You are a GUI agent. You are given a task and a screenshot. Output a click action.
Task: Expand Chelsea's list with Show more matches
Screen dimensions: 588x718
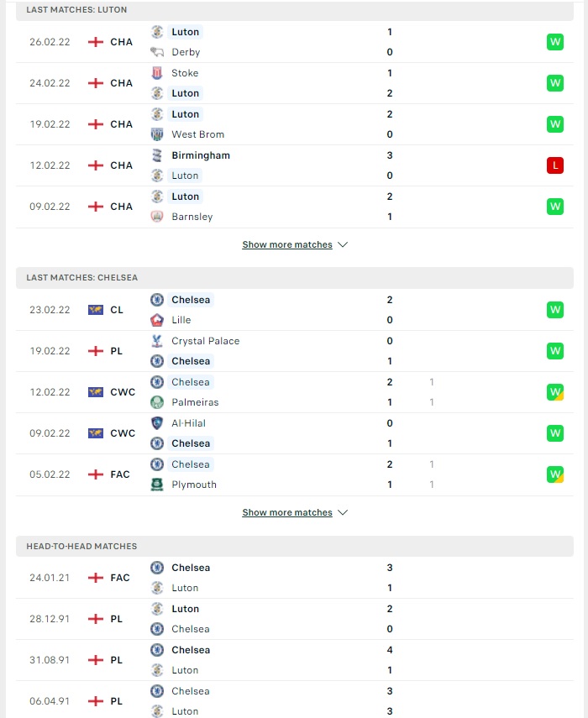(x=287, y=512)
